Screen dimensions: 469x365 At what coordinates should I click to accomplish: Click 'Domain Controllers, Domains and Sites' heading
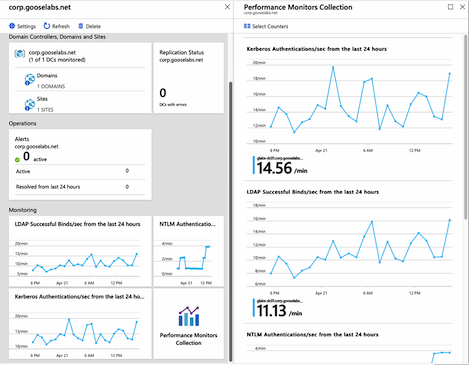pos(57,37)
